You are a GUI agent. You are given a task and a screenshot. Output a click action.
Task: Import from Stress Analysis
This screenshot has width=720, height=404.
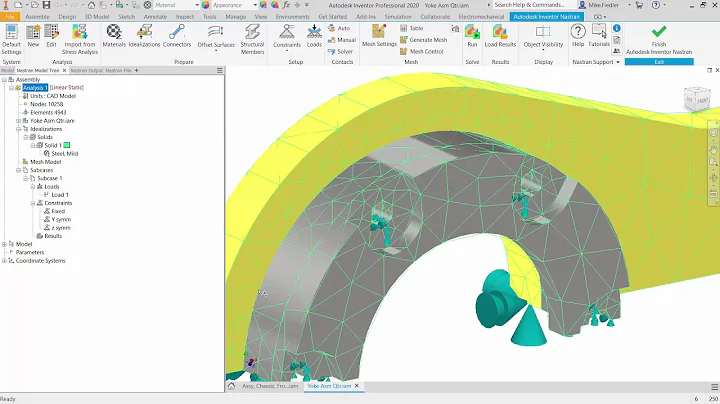click(80, 39)
